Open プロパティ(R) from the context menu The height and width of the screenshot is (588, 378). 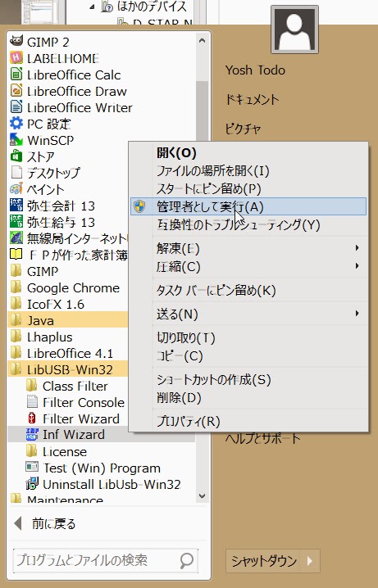248,421
